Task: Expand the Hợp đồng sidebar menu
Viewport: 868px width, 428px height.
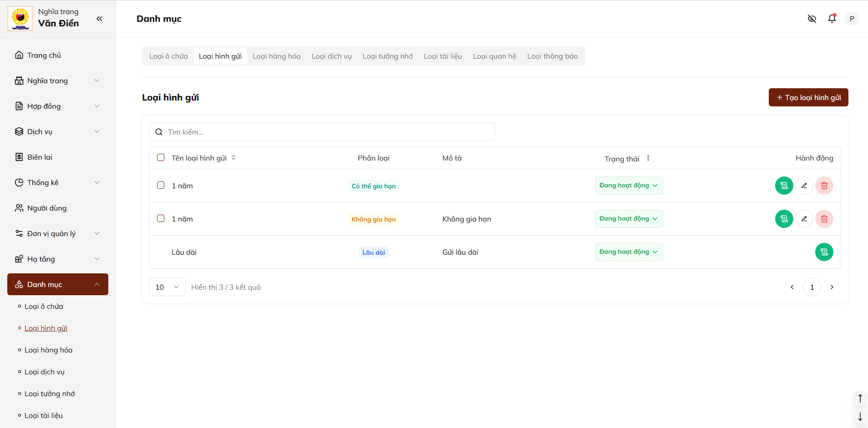Action: (x=57, y=106)
